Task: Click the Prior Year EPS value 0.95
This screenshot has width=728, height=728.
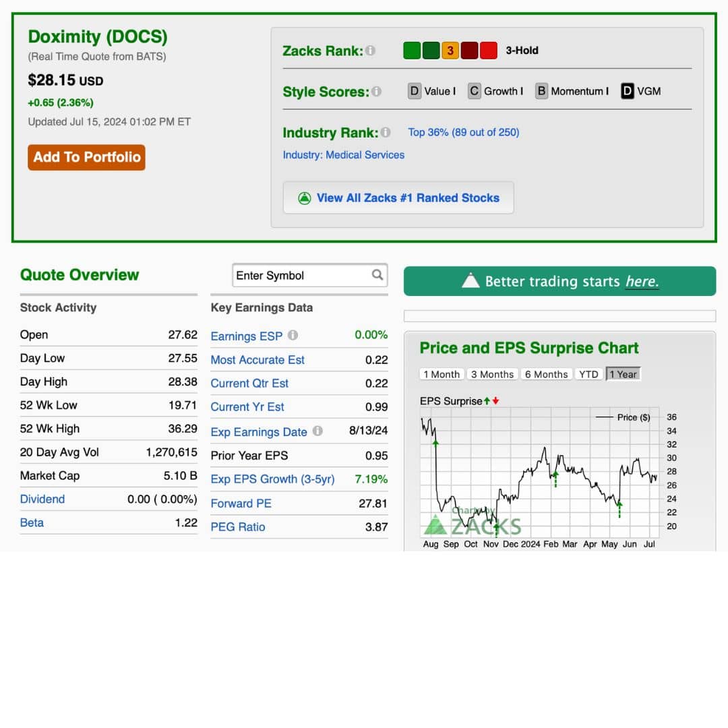Action: (x=376, y=456)
